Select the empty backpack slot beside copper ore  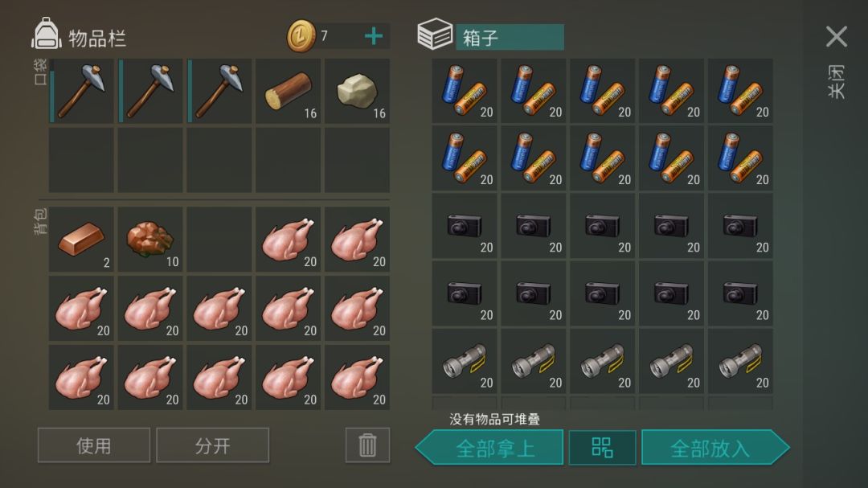pyautogui.click(x=219, y=240)
